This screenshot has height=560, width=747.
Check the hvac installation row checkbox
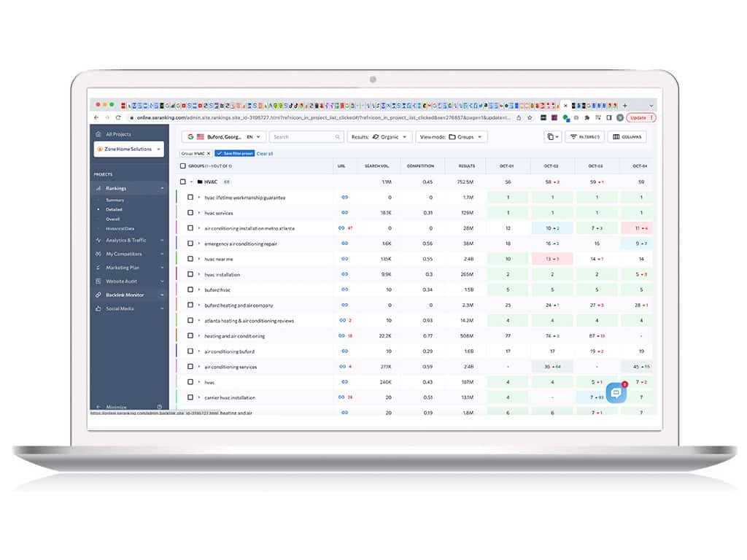190,274
